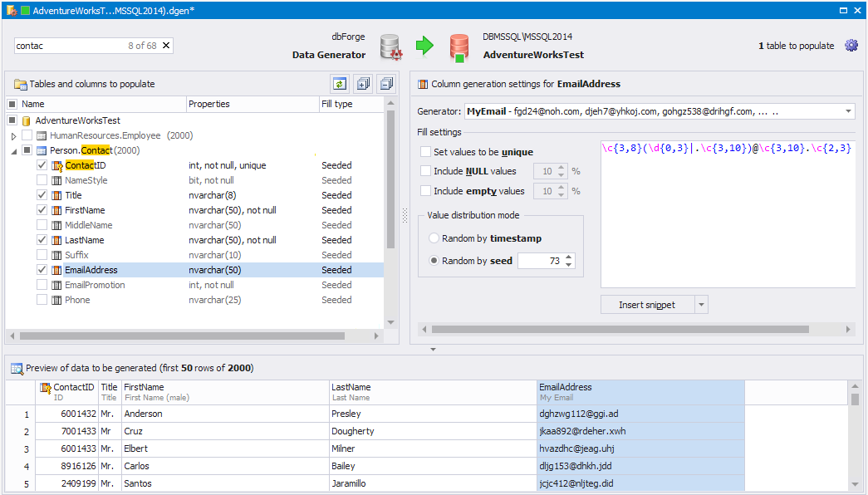Click preview cell dghzwg112@ggi.ad
This screenshot has height=495, width=868.
[640, 414]
